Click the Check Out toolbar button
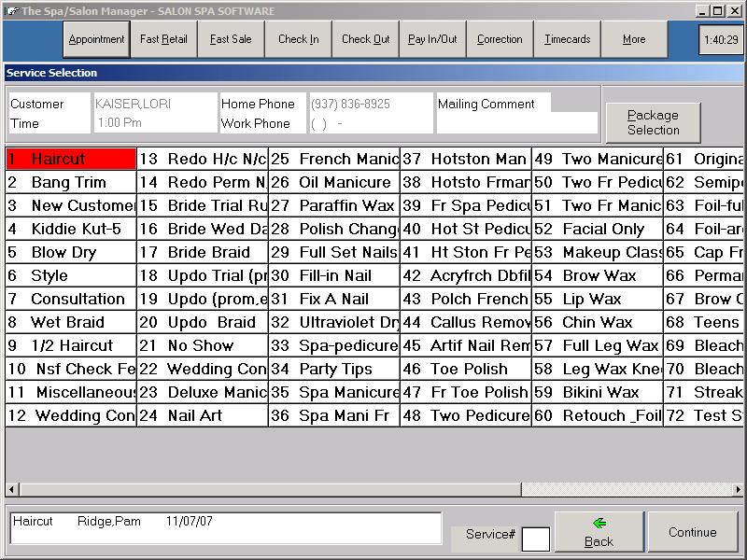 (365, 40)
